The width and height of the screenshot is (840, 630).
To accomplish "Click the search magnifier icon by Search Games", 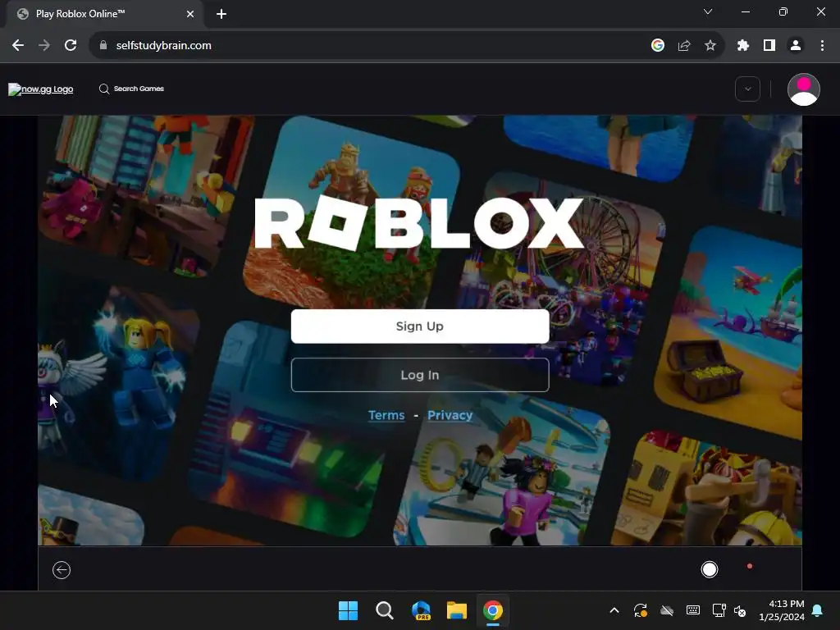I will tap(104, 89).
